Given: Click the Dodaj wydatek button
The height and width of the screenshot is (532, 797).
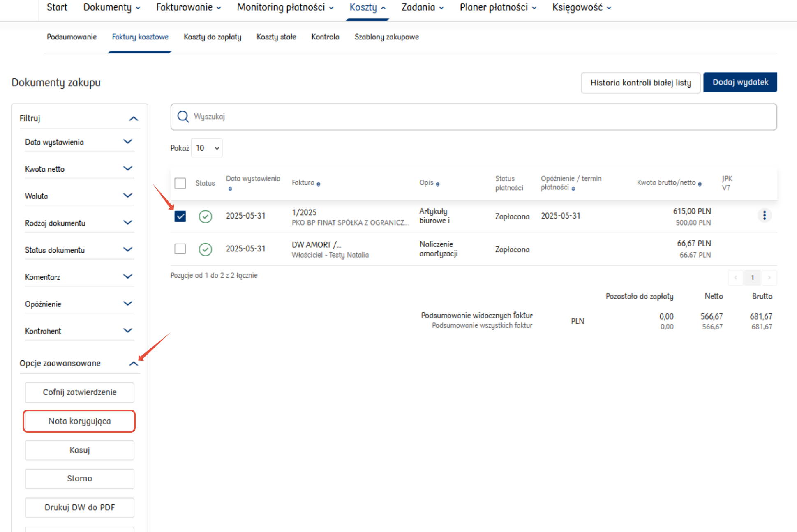Looking at the screenshot, I should (740, 82).
